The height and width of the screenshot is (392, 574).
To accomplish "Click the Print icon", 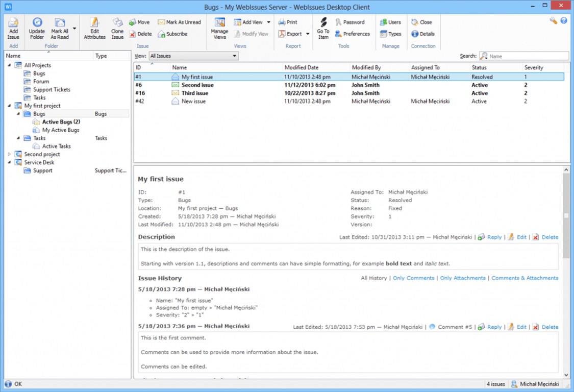I will coord(289,22).
